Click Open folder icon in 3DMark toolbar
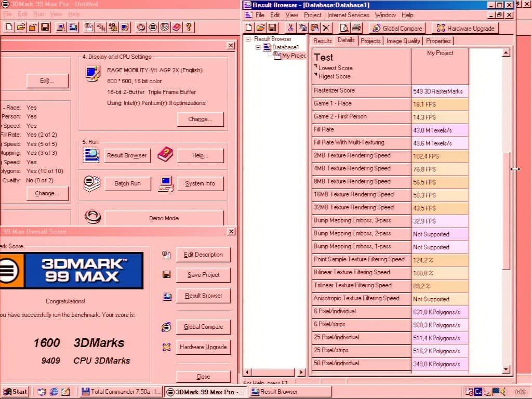The width and height of the screenshot is (532, 399). pos(21,27)
